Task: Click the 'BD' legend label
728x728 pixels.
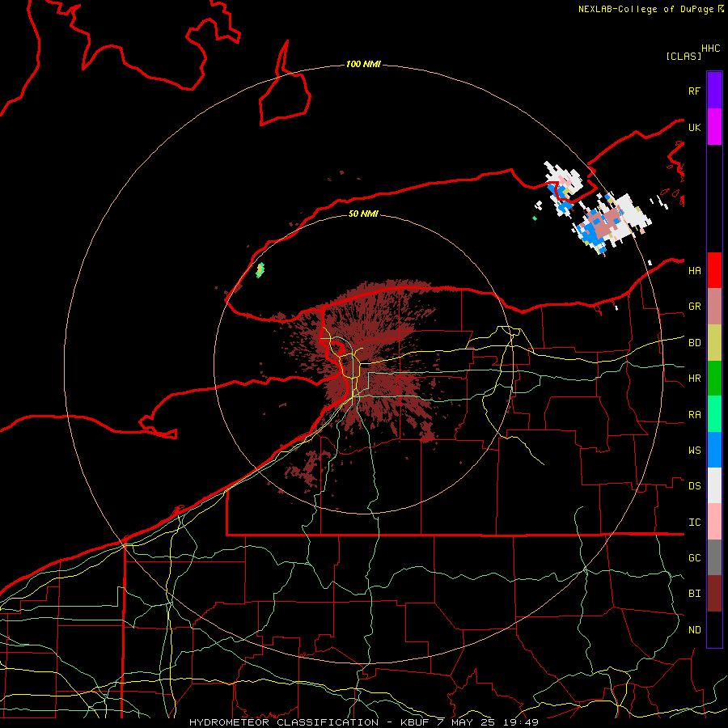Action: [x=694, y=343]
